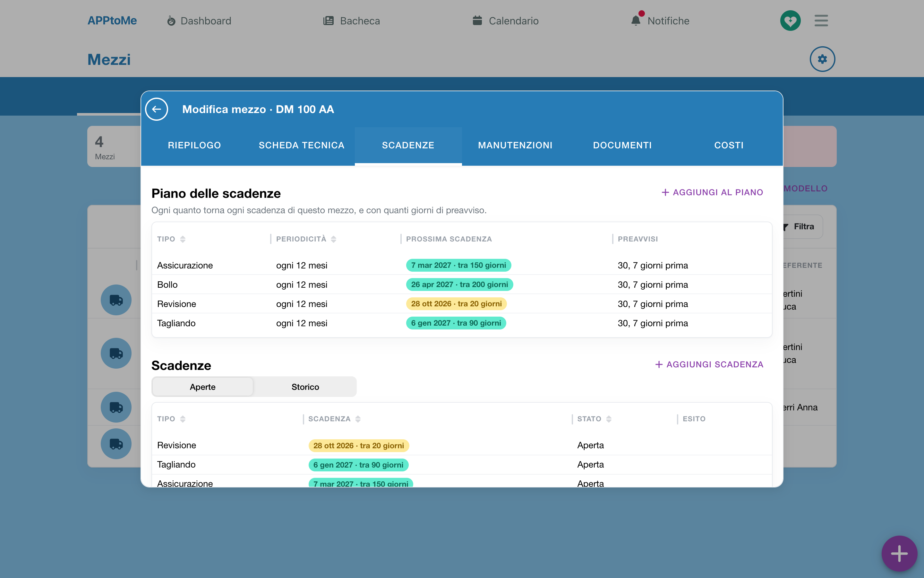Switch to the Storico segment
The image size is (924, 578).
(305, 387)
